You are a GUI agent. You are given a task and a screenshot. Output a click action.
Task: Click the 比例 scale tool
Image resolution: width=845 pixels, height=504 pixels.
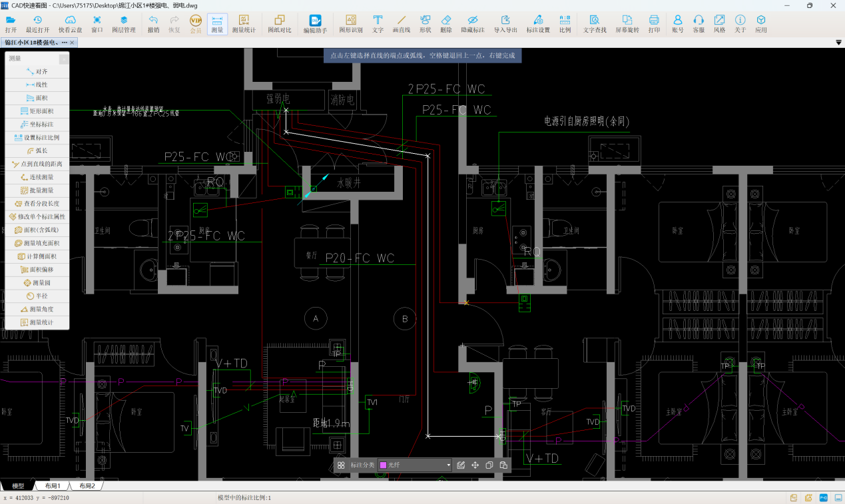pos(565,24)
